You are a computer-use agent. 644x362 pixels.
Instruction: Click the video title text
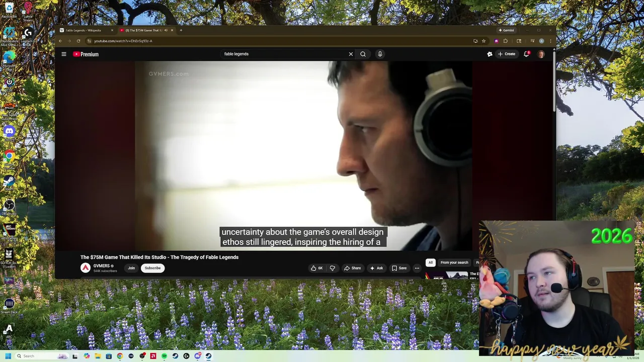159,257
